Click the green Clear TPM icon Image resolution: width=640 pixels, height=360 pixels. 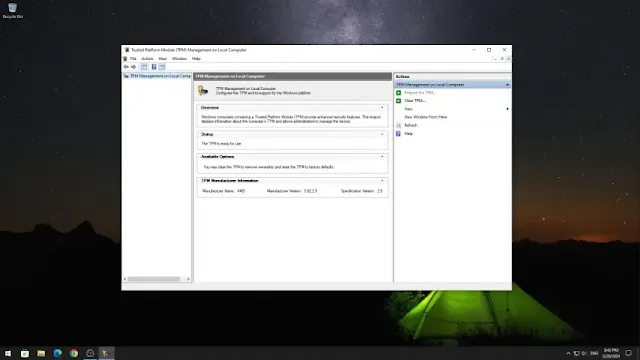point(399,101)
